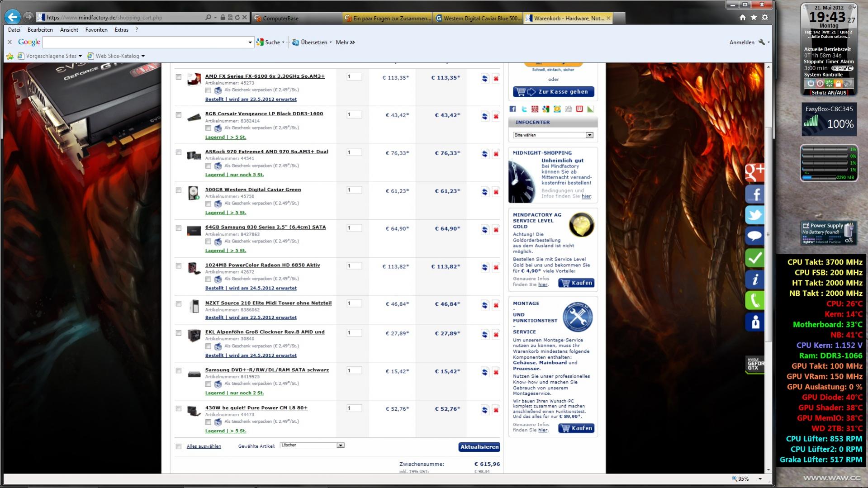The width and height of the screenshot is (868, 488).
Task: Expand Vorgeschlagene Sites dropdown
Action: coord(80,56)
